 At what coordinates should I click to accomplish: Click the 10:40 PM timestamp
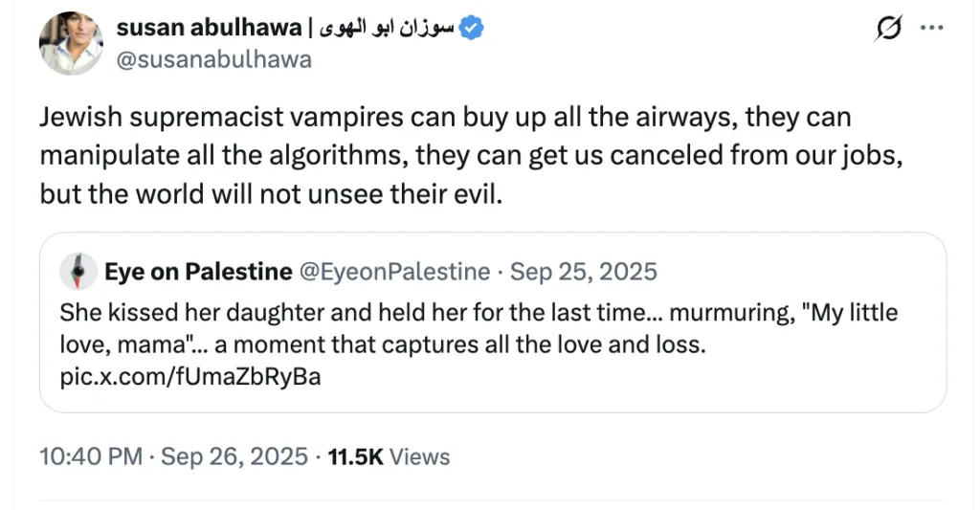(89, 456)
